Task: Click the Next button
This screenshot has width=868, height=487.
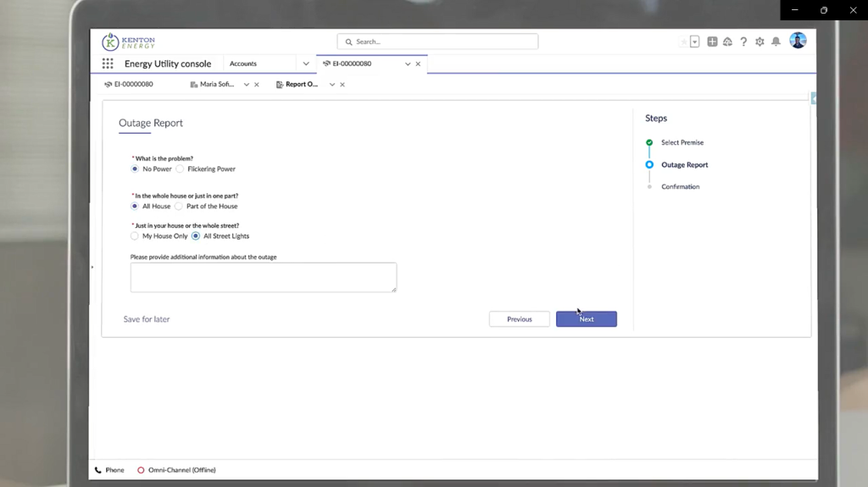Action: pyautogui.click(x=586, y=319)
